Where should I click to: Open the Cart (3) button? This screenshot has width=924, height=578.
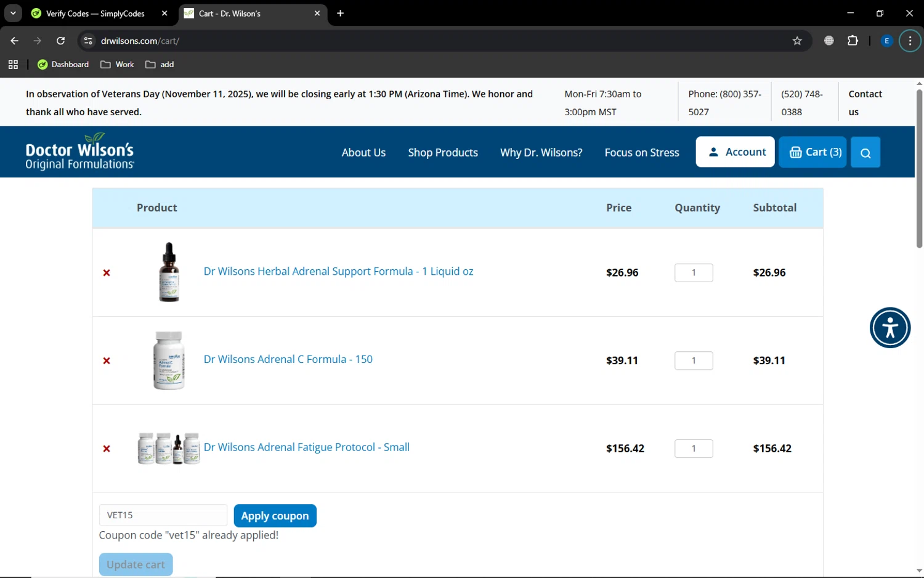click(x=813, y=152)
